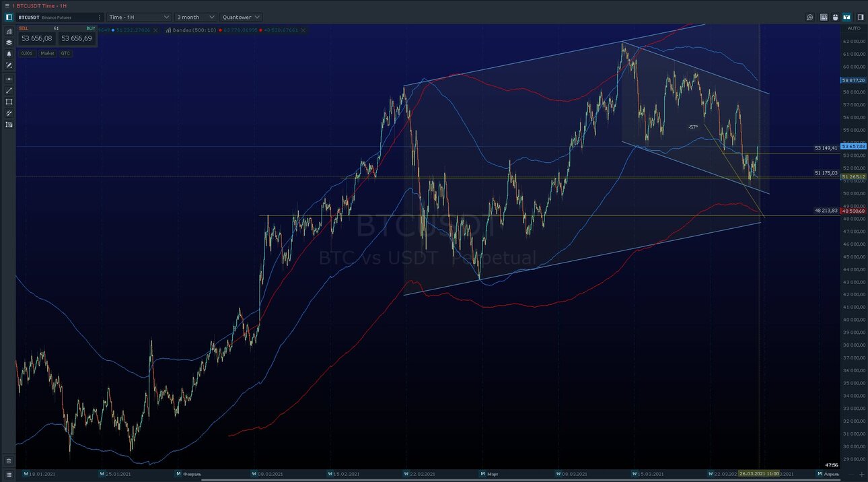Click the 48 213,83 horizontal line label
Screen dimensions: 868x482
pos(826,211)
